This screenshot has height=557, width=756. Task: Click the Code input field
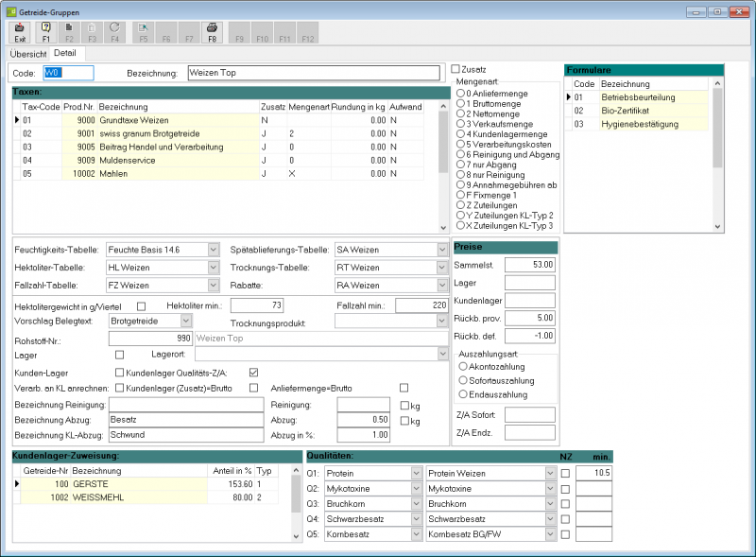tap(68, 73)
